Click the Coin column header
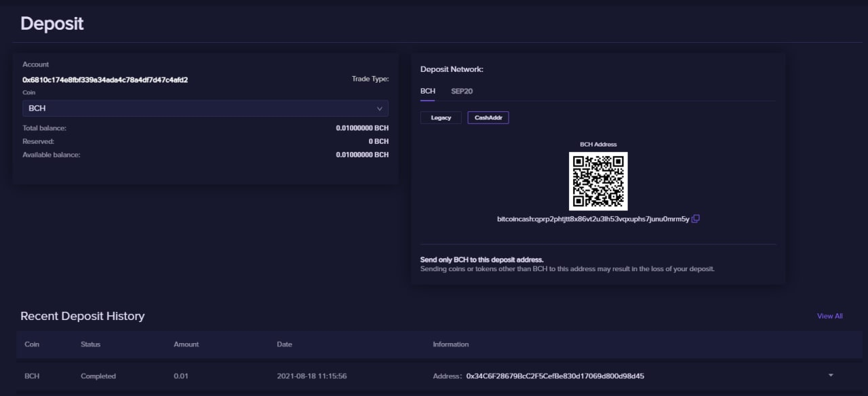This screenshot has height=396, width=868. [x=32, y=344]
